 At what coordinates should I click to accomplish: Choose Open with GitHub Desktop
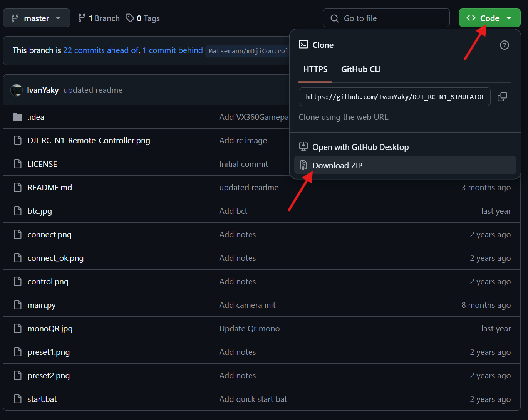point(360,147)
